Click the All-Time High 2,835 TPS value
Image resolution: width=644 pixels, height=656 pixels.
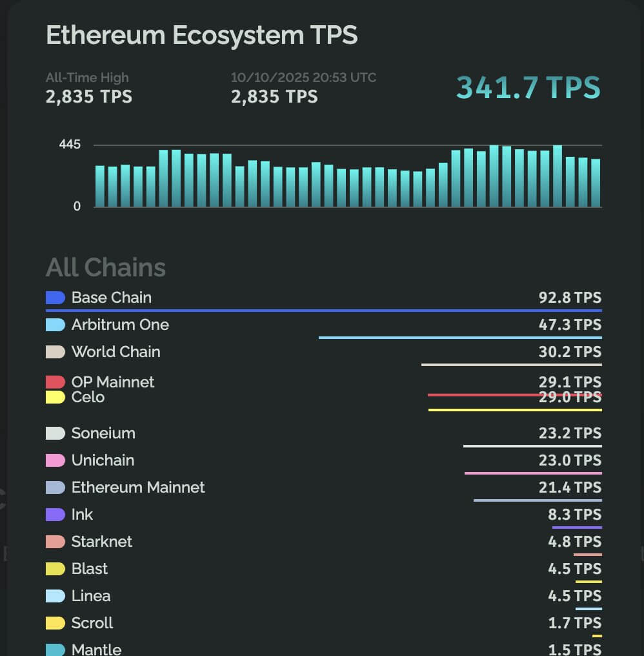(x=88, y=96)
